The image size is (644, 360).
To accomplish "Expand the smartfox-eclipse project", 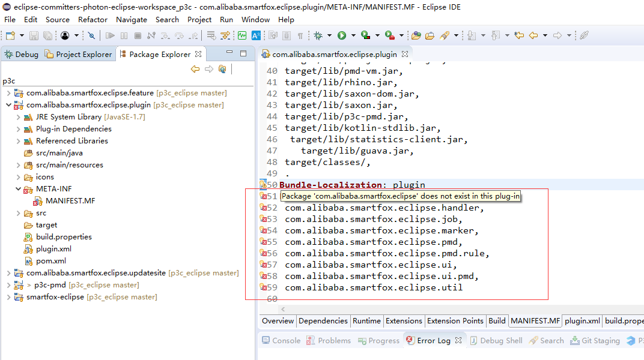I will point(8,297).
